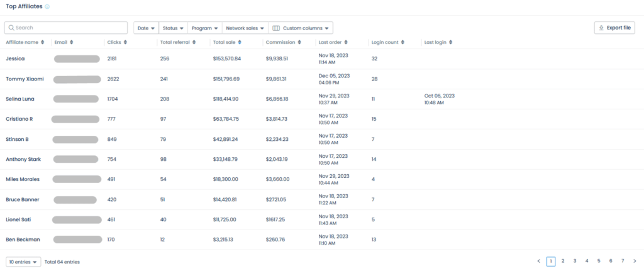The image size is (644, 271).
Task: Expand the Network sales dropdown
Action: [245, 28]
